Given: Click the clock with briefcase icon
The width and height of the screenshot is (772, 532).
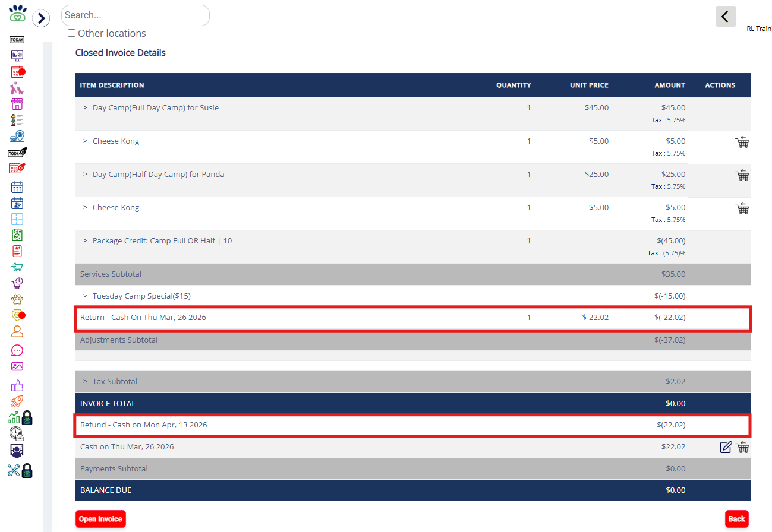Looking at the screenshot, I should coord(17,433).
